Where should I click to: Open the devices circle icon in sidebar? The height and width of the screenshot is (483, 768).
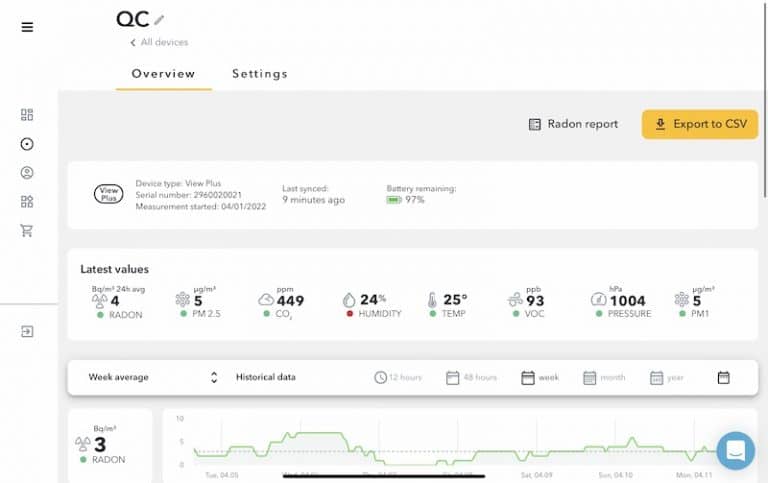click(x=27, y=144)
